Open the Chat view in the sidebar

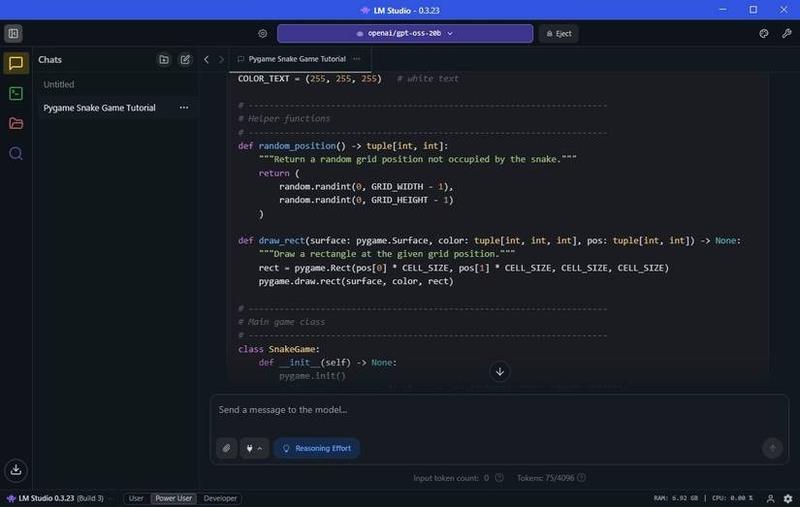pos(15,64)
